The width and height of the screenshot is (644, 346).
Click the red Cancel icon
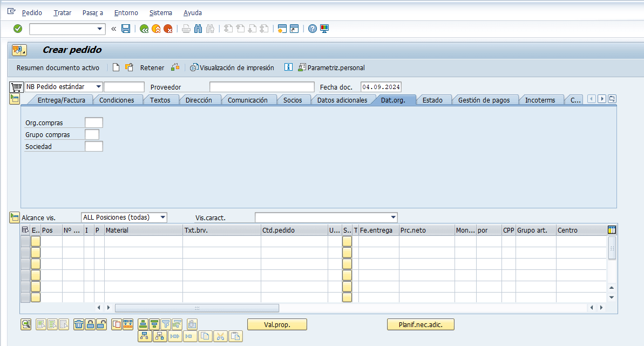pyautogui.click(x=168, y=29)
